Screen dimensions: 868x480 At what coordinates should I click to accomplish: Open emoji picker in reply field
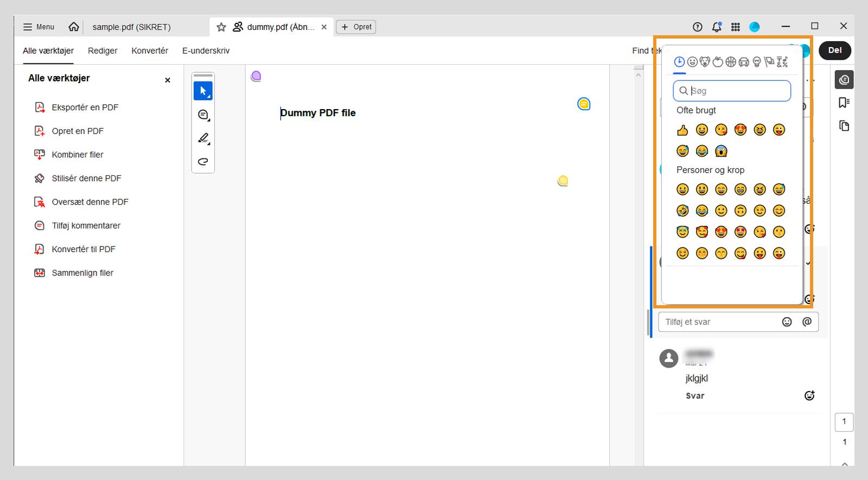point(787,322)
